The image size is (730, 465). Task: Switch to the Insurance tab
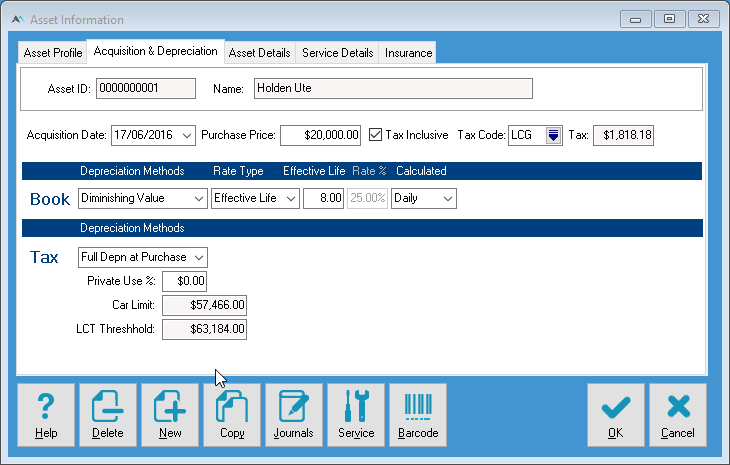pyautogui.click(x=408, y=53)
